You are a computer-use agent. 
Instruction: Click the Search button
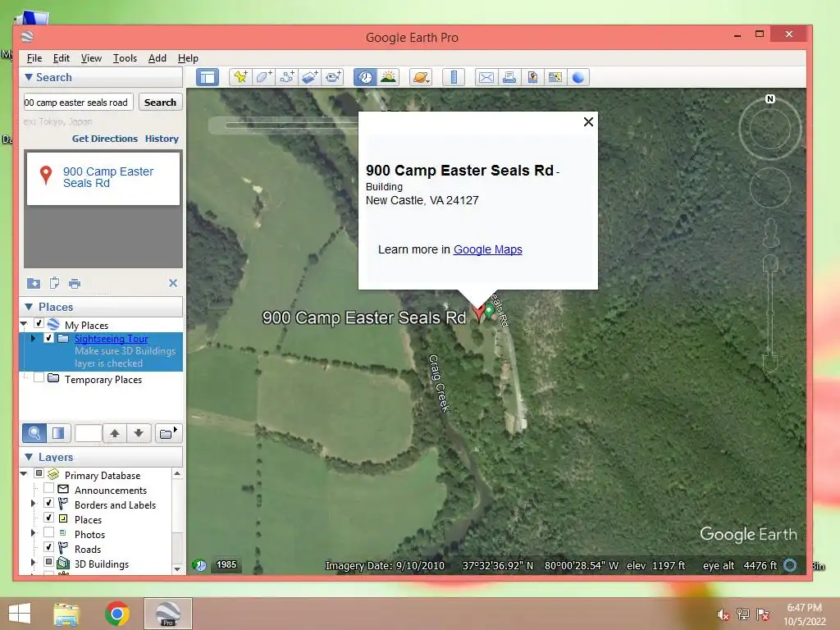pos(160,103)
